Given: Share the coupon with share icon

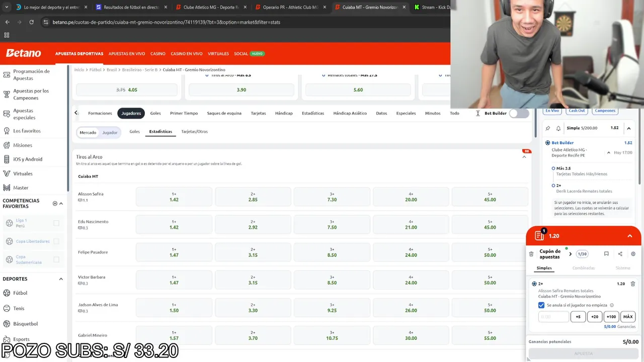Looking at the screenshot, I should [x=620, y=254].
